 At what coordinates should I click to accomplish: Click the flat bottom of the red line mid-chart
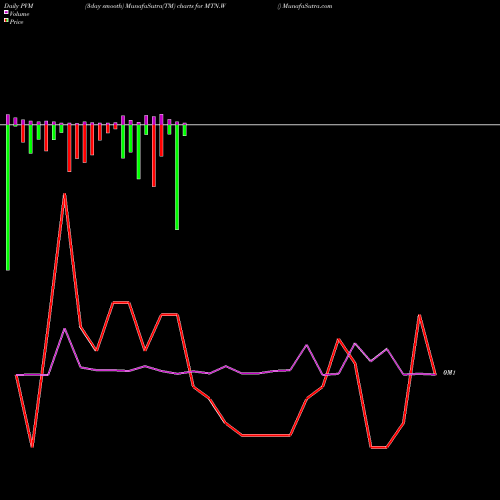pos(266,435)
